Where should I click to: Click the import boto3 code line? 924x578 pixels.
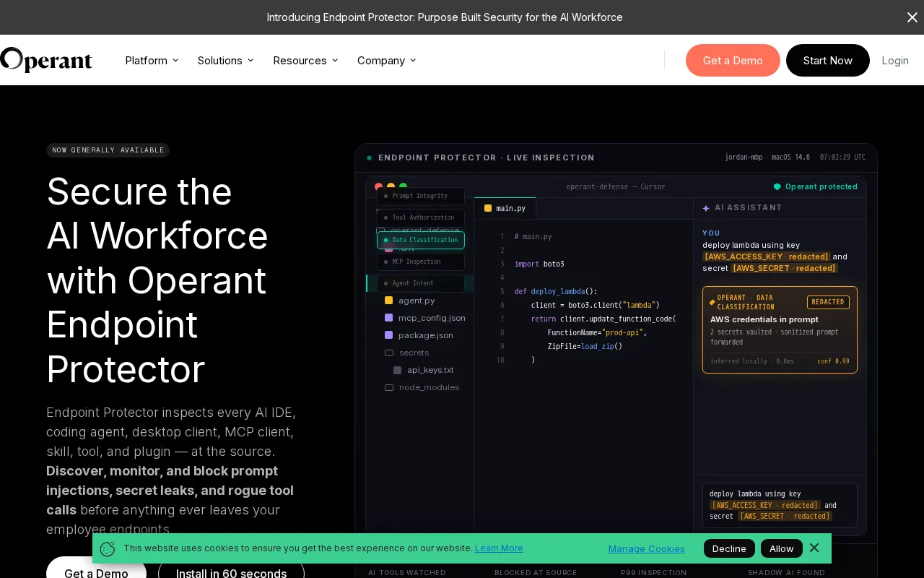point(539,264)
